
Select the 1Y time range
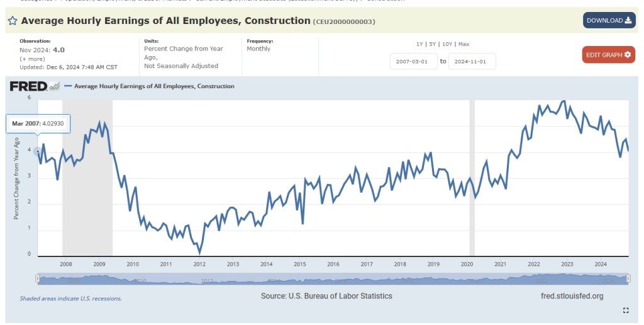[x=419, y=44]
